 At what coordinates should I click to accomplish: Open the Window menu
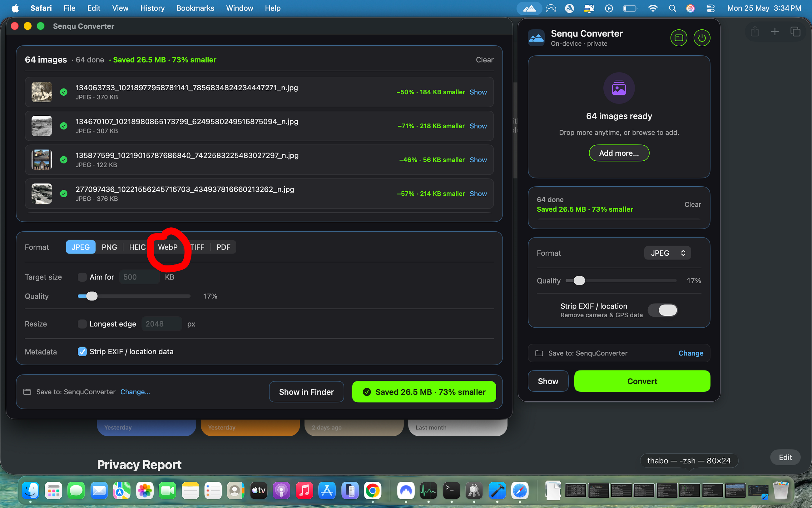(240, 8)
